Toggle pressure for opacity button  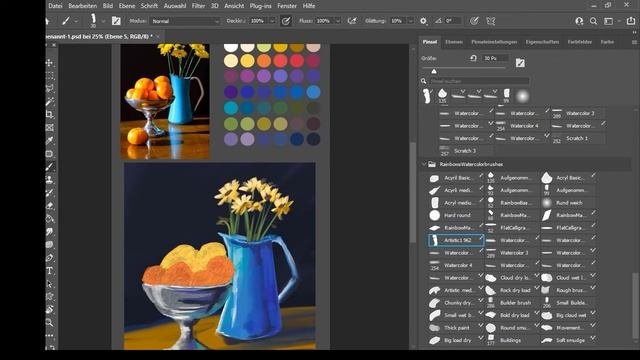286,21
